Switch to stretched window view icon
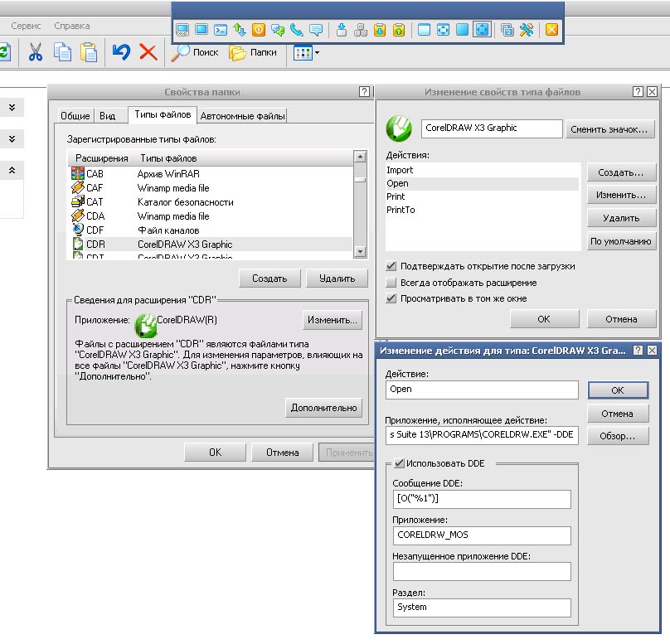 click(x=443, y=30)
